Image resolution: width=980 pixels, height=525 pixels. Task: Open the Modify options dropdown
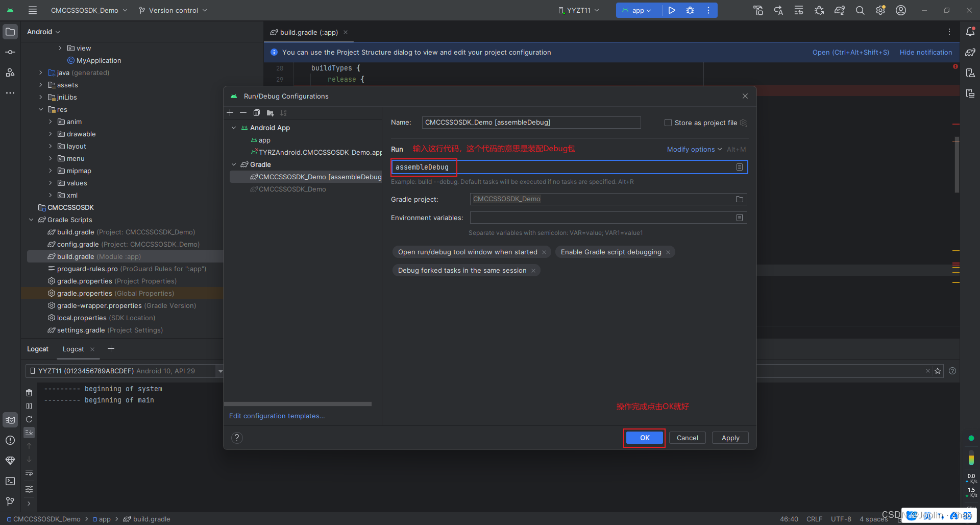click(694, 149)
